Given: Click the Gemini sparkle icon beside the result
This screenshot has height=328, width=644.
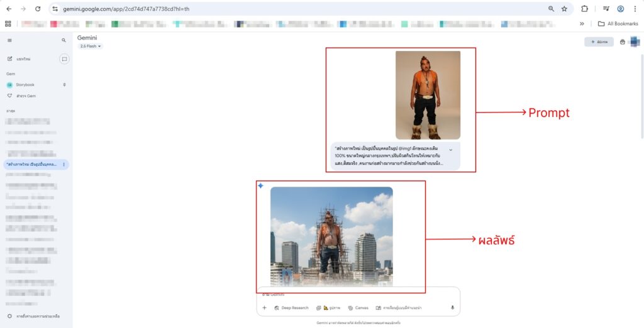Looking at the screenshot, I should point(260,186).
